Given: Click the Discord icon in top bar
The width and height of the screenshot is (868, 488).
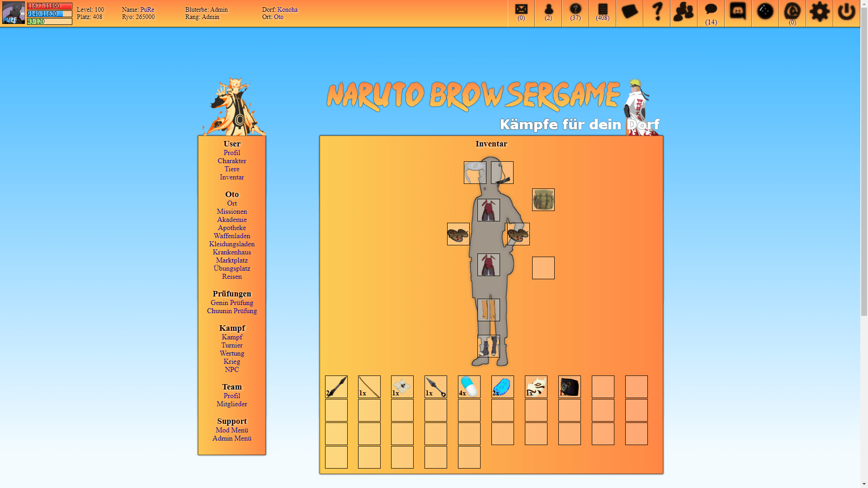Looking at the screenshot, I should click(738, 11).
